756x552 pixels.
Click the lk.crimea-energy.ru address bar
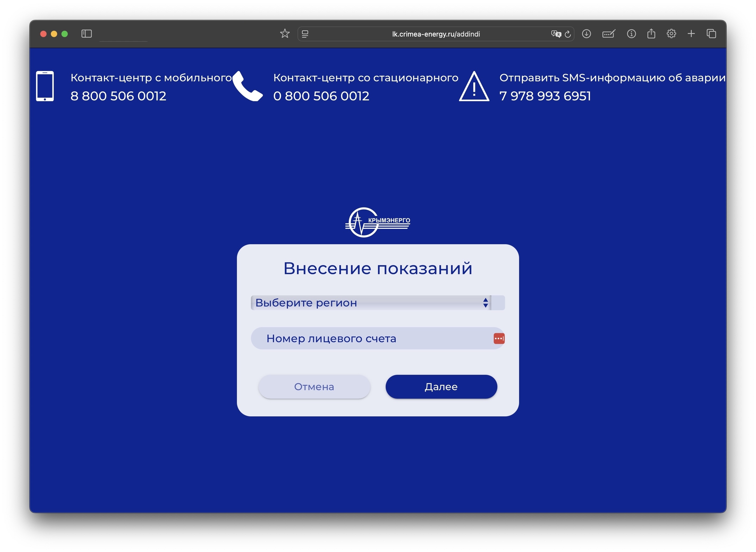436,34
